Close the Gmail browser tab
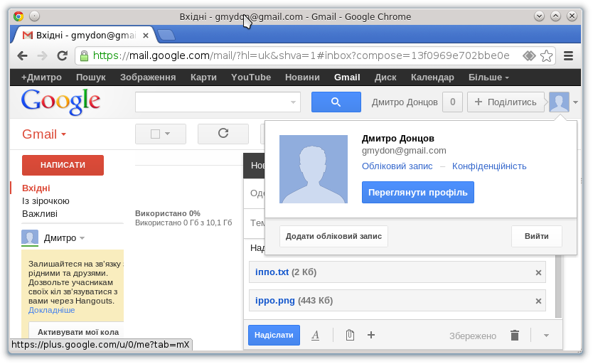Screen dimensions: 593x364 (x=146, y=36)
